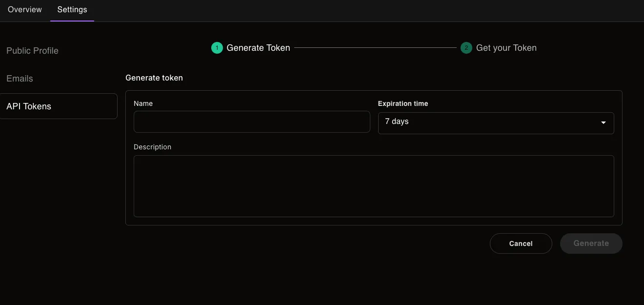Click the Generate token section heading
644x305 pixels.
pos(154,78)
